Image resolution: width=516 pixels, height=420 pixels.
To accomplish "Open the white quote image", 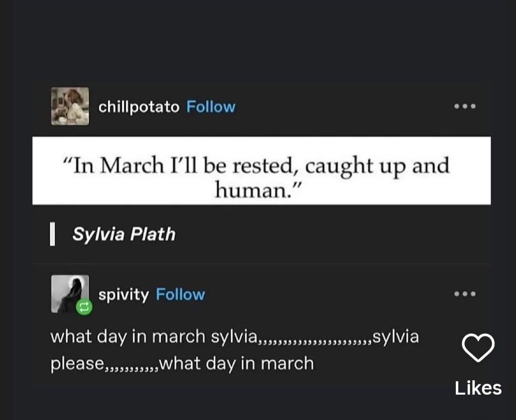I will click(x=261, y=171).
